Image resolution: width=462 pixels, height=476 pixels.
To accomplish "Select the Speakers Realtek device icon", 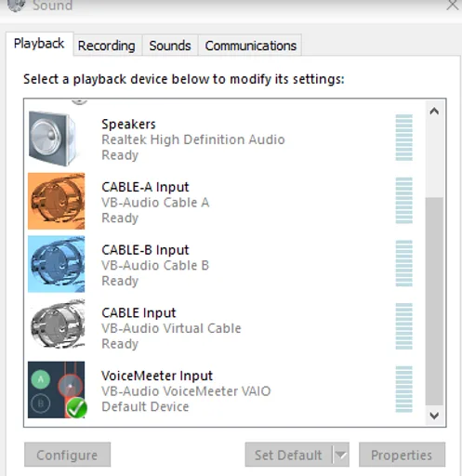I will pos(53,139).
